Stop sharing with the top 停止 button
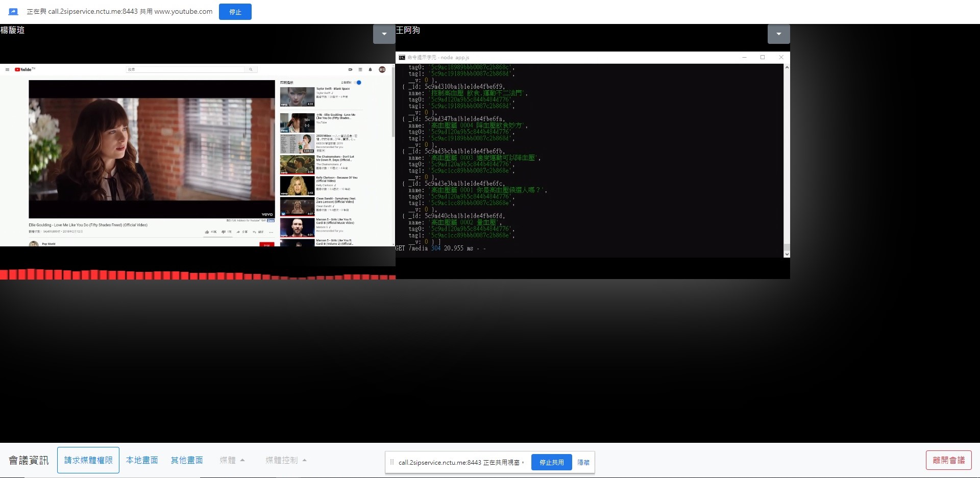 235,12
